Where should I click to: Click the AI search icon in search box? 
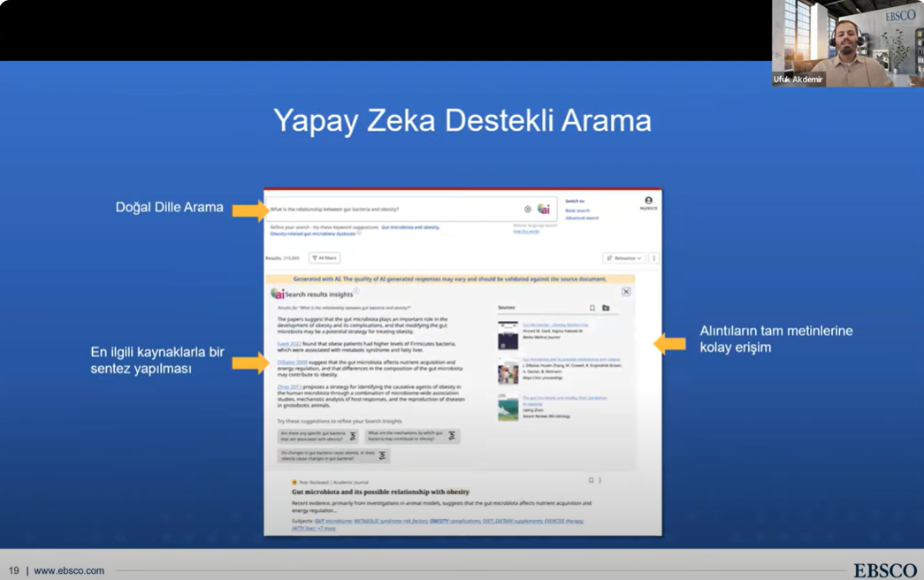(x=544, y=210)
